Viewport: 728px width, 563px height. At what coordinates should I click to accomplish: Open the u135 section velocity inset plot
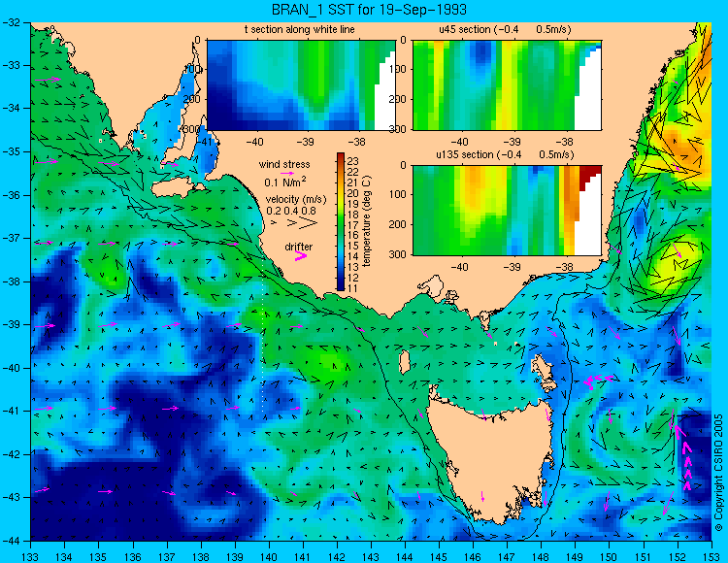[x=507, y=211]
